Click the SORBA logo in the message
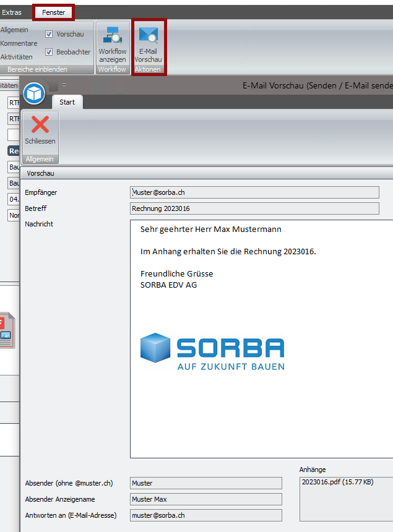 click(x=212, y=351)
